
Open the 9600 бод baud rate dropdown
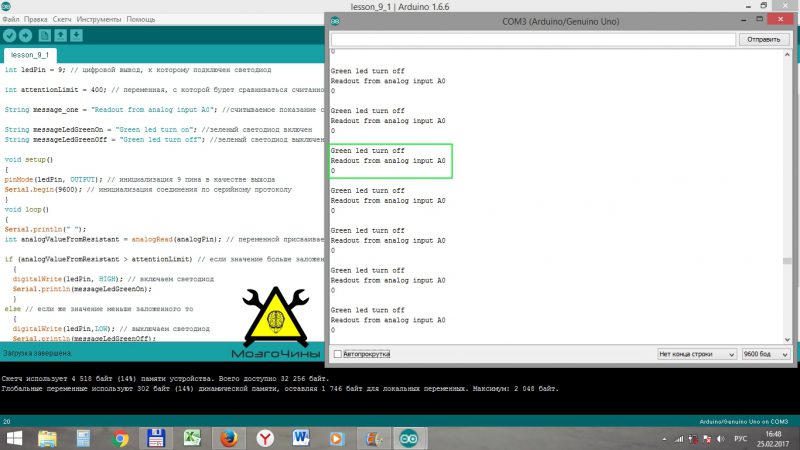point(766,354)
